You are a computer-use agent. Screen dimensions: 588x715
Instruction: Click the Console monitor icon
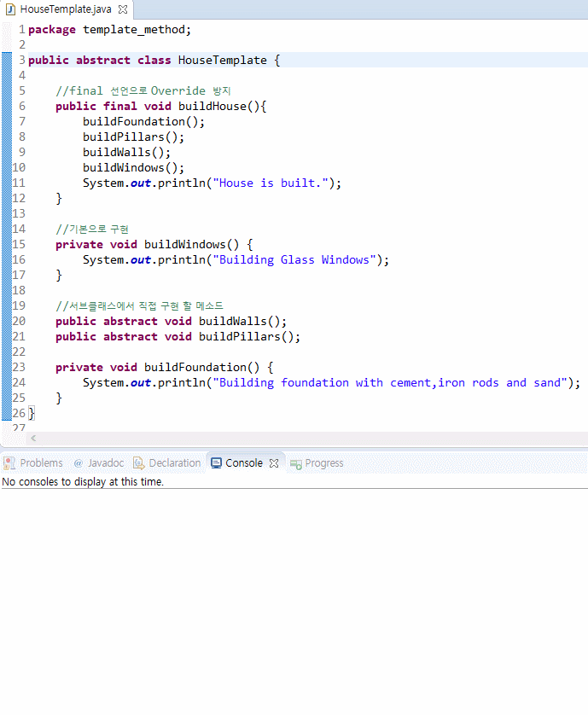pos(216,463)
